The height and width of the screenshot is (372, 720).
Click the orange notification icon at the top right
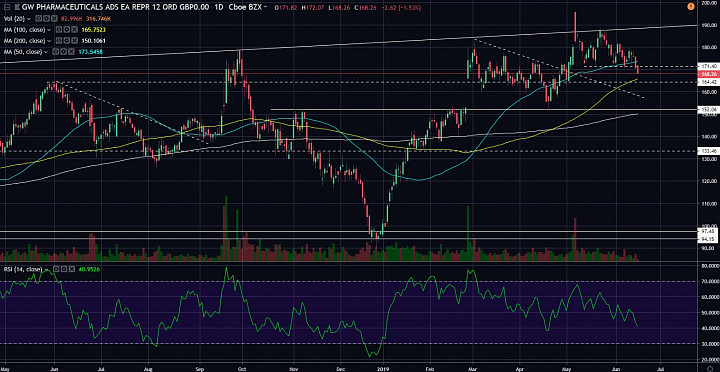coord(691,6)
